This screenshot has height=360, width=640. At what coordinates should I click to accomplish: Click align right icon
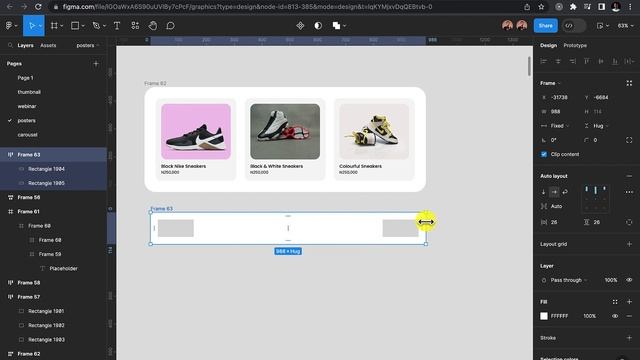pyautogui.click(x=572, y=61)
